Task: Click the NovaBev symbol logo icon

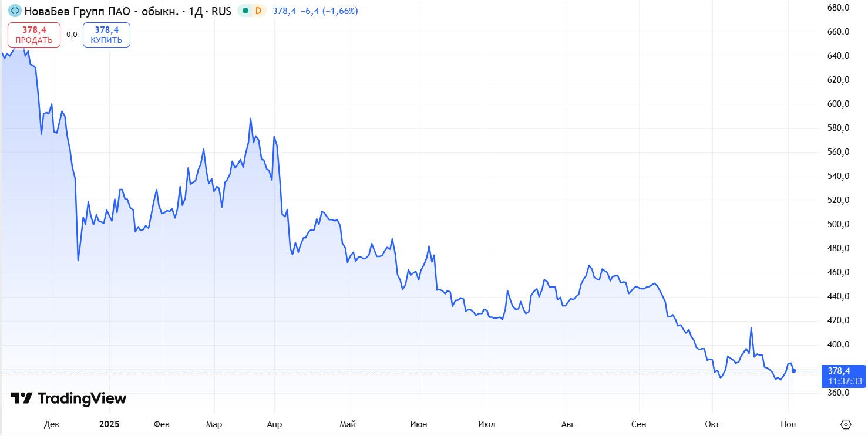Action: click(x=15, y=11)
